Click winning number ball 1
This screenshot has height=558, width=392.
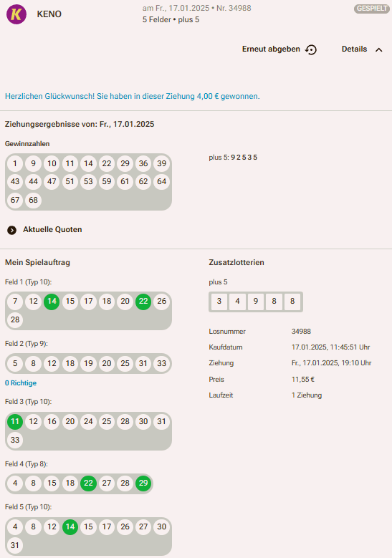tap(15, 164)
